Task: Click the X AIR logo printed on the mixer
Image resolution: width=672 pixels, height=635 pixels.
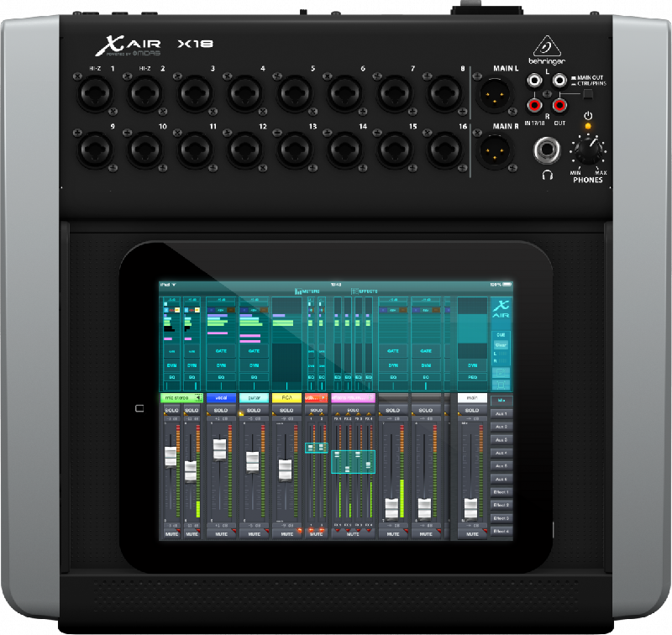Action: pyautogui.click(x=128, y=45)
